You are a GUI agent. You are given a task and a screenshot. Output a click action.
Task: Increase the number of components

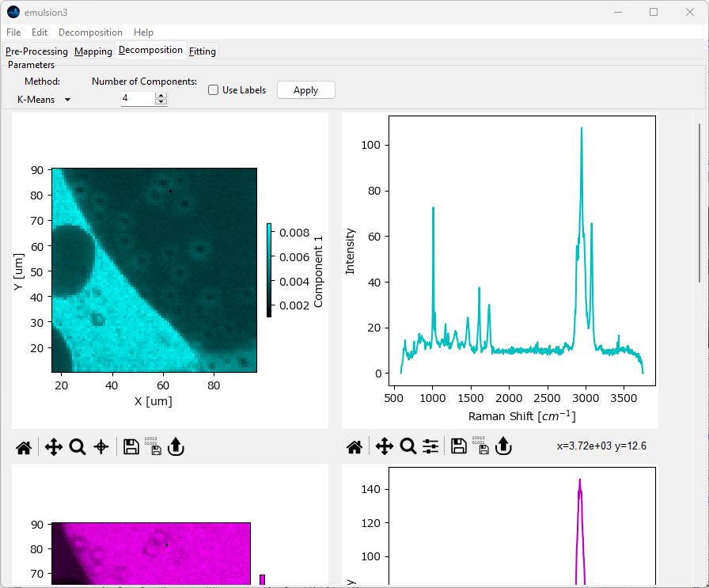point(161,96)
